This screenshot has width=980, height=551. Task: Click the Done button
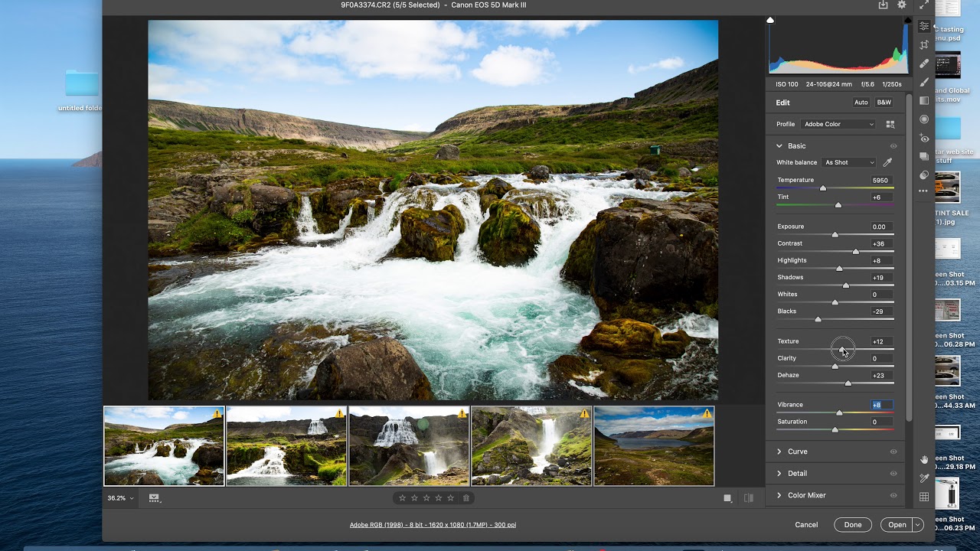click(853, 525)
